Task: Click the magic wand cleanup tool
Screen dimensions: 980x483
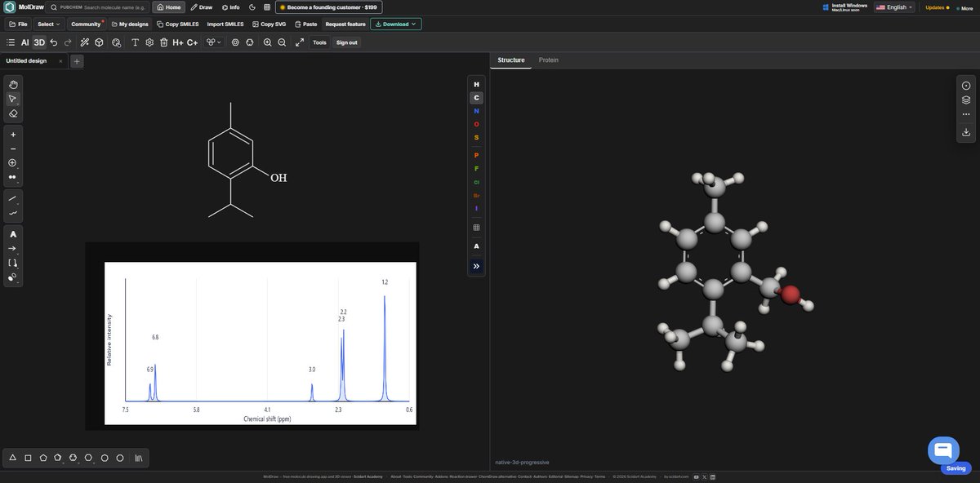Action: point(85,42)
